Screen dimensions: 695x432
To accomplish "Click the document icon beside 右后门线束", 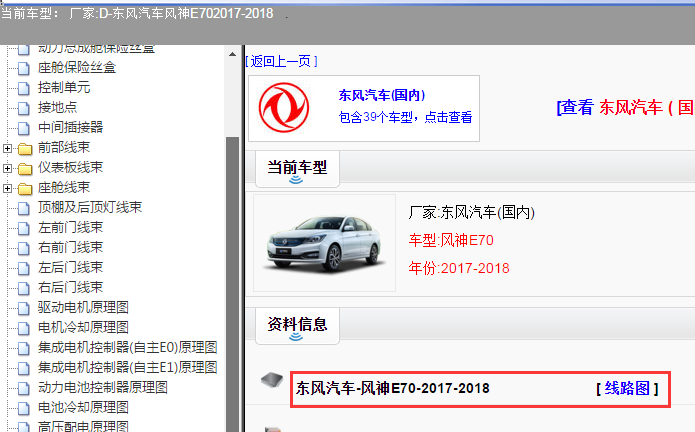I will [24, 288].
